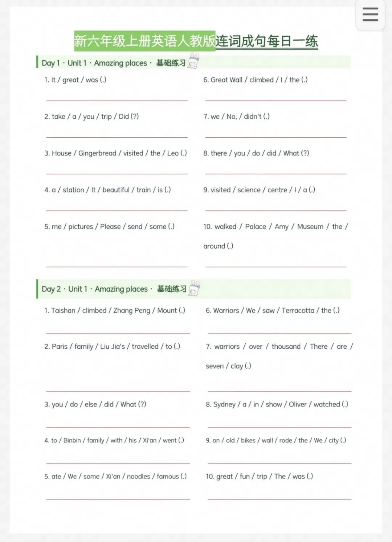Click question text 'me / pictures / Please / send'
392x542 pixels.
(x=109, y=227)
